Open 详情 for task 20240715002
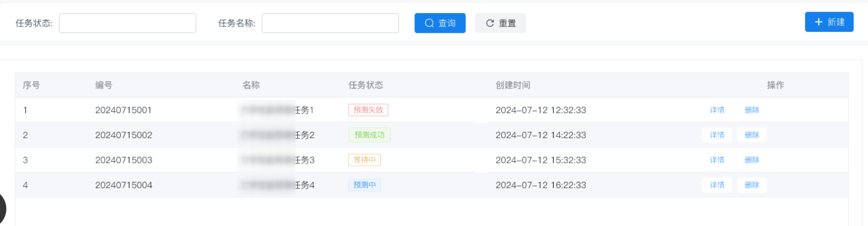Viewport: 868px width, 226px height. [717, 135]
